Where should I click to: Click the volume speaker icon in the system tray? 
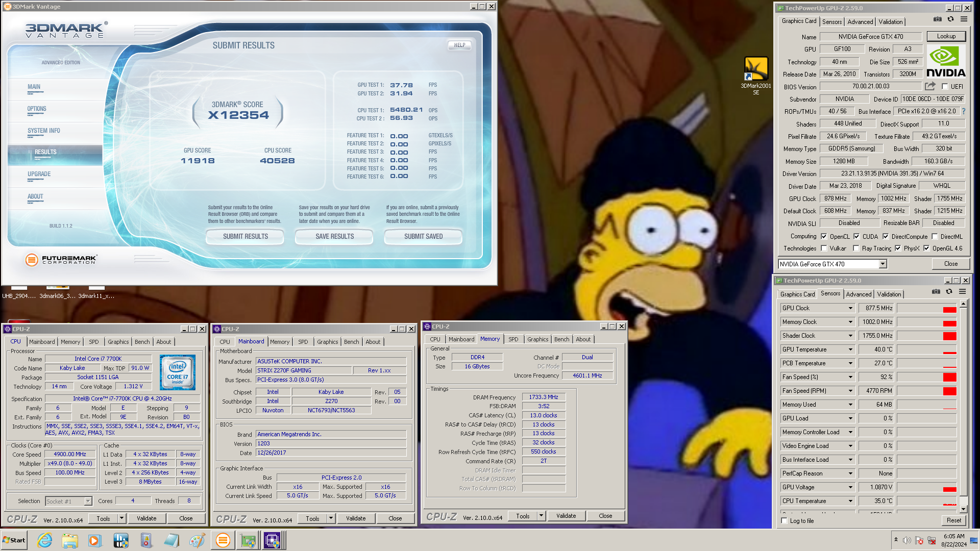coord(906,540)
